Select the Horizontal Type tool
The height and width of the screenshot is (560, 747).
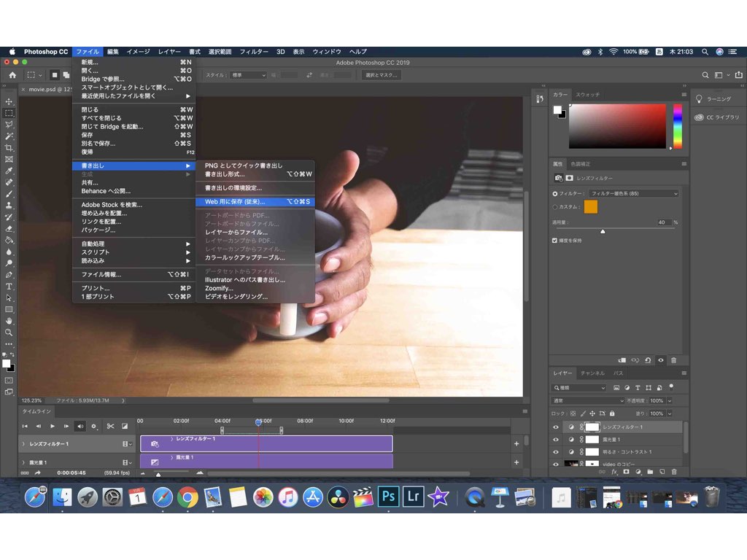click(9, 286)
